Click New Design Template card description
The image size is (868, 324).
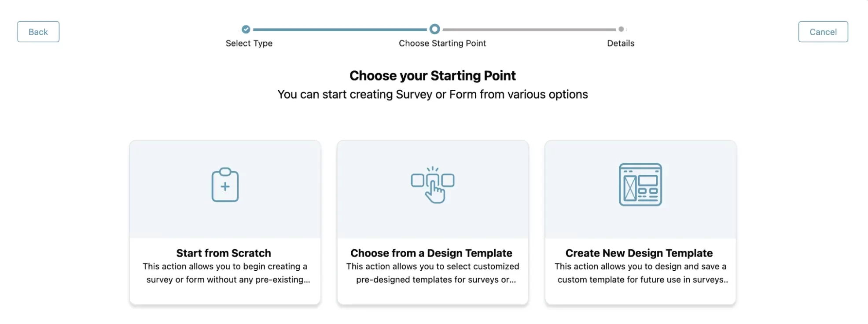pos(640,273)
